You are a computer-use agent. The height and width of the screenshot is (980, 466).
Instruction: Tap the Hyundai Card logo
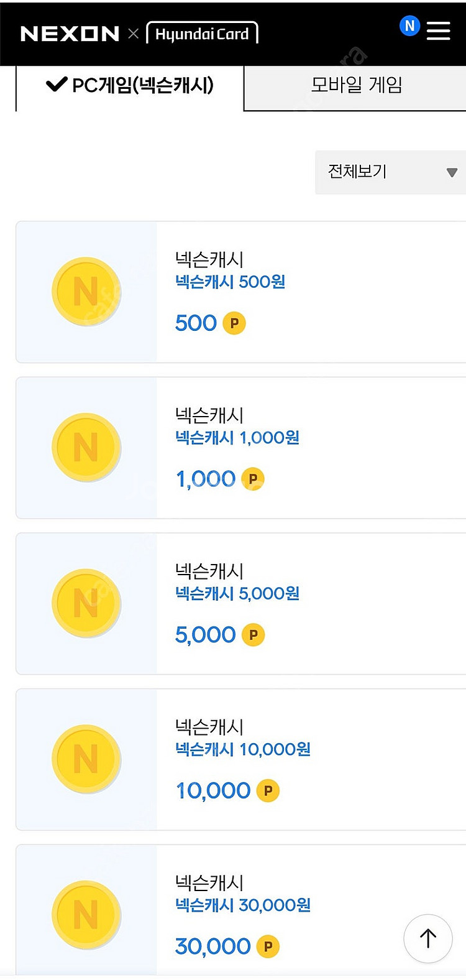pos(202,34)
